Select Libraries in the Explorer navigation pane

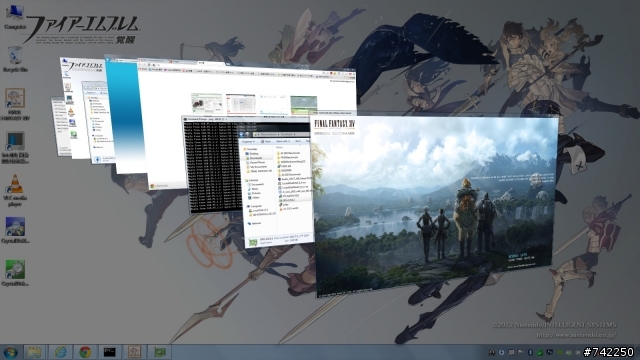(x=253, y=180)
